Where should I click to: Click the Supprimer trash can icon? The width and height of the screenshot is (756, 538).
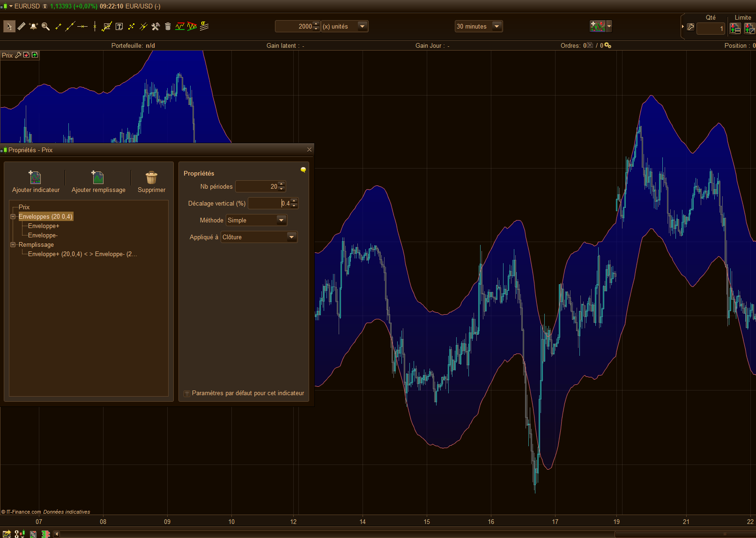pos(151,177)
